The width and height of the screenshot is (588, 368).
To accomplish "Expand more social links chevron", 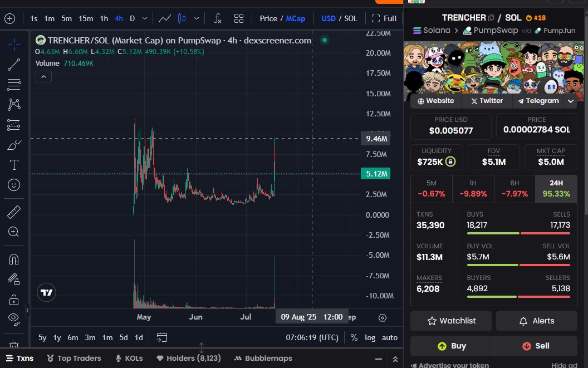I will pos(570,101).
